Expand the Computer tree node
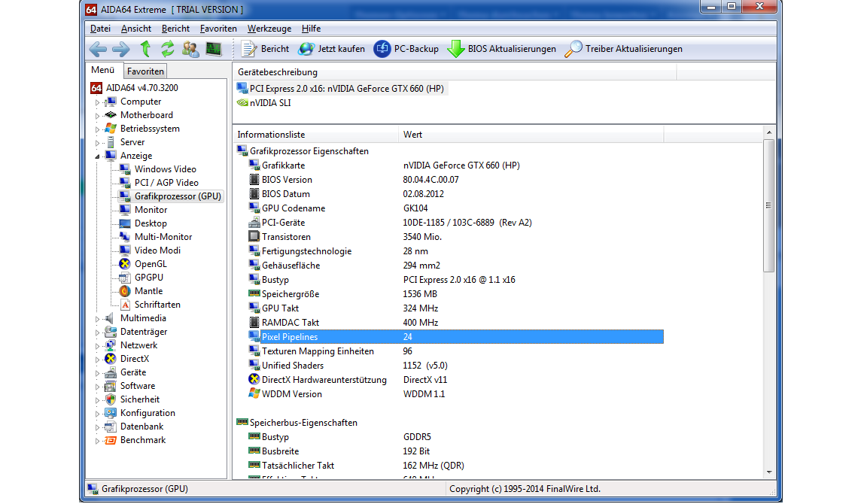867x504 pixels. pos(97,102)
